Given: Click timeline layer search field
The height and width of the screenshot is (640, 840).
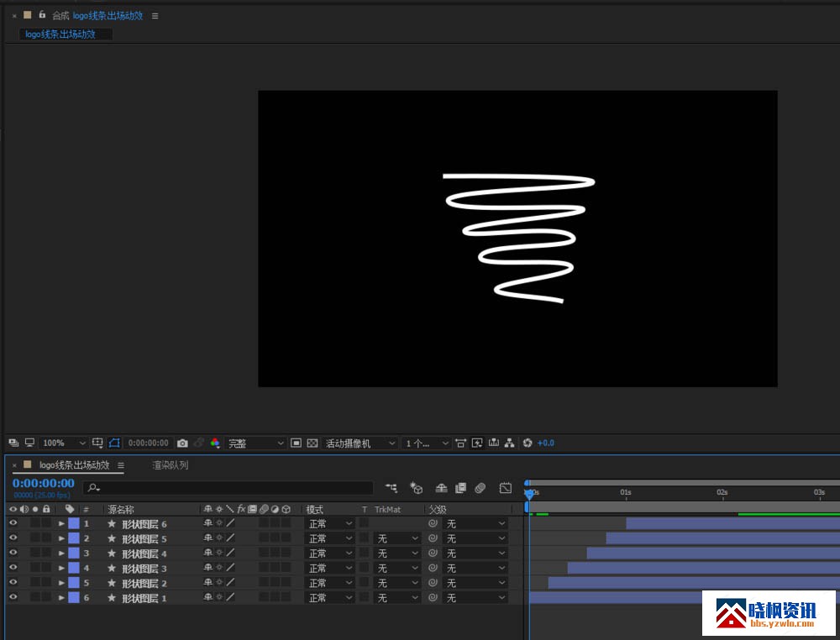Looking at the screenshot, I should pos(228,487).
